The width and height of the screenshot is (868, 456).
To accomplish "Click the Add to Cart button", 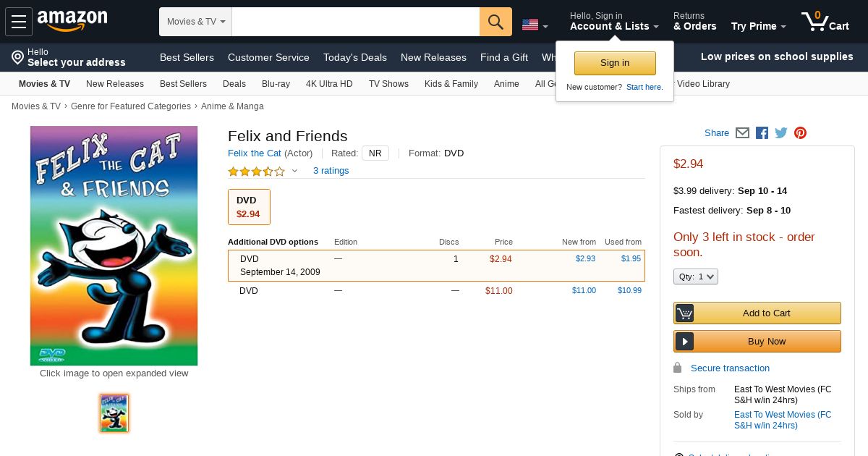I will tap(757, 313).
